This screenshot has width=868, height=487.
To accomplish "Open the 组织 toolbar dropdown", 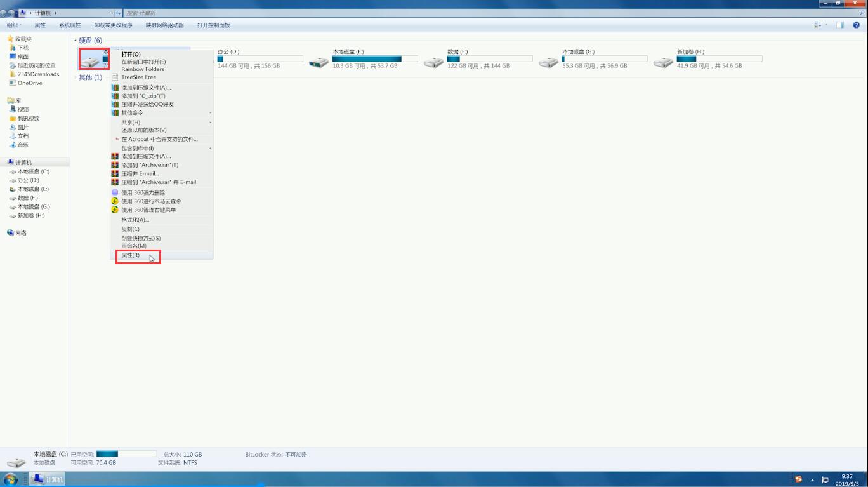I will click(x=14, y=25).
